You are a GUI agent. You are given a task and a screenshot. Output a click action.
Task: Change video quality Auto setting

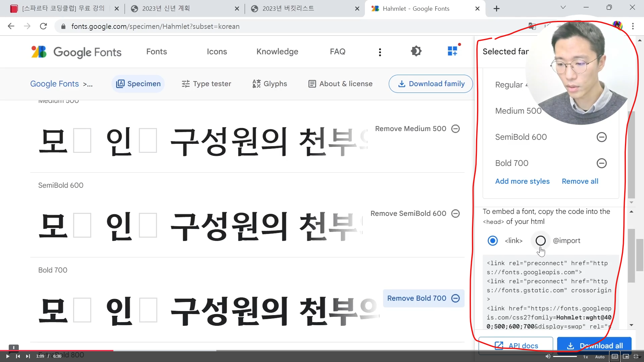600,357
